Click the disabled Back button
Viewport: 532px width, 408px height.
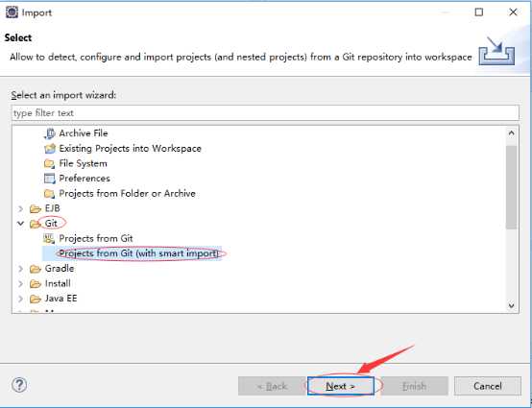[x=272, y=386]
